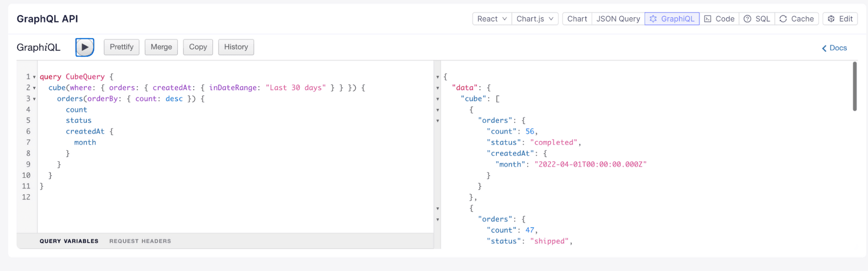The image size is (868, 271).
Task: Collapse the cube block on line 2
Action: (34, 88)
